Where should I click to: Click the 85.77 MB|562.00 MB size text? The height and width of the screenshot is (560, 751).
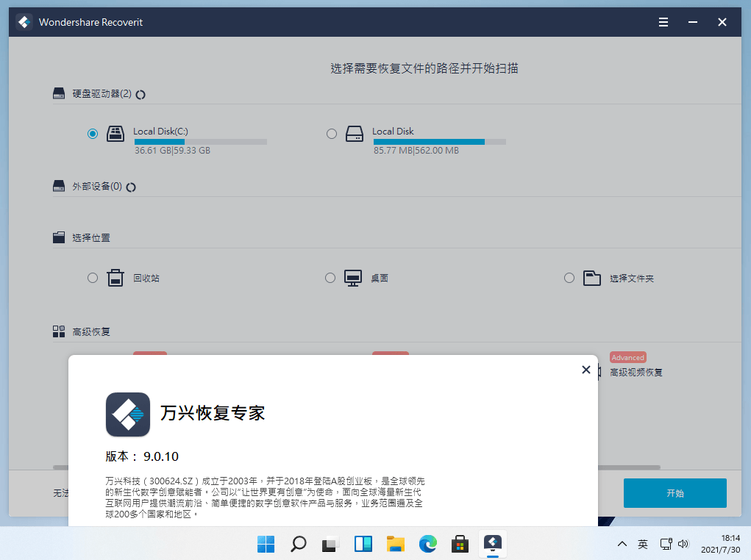416,151
